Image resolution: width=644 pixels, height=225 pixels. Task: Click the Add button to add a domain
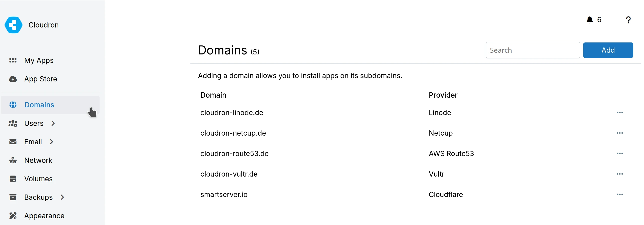pos(608,50)
